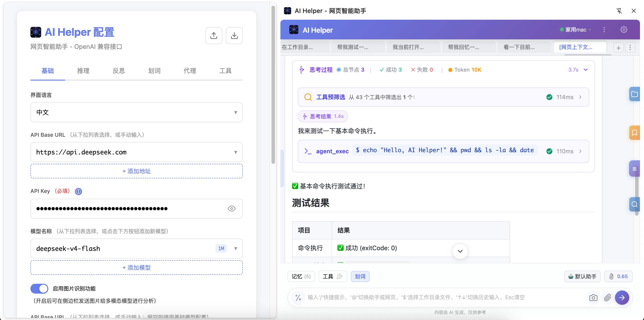Click the AI Helper logo in purple header

pos(294,30)
